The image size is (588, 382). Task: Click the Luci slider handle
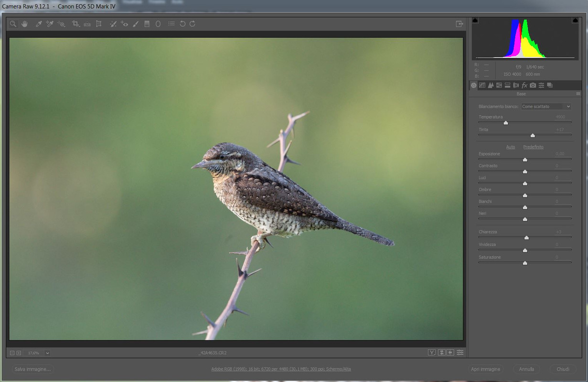pyautogui.click(x=525, y=183)
